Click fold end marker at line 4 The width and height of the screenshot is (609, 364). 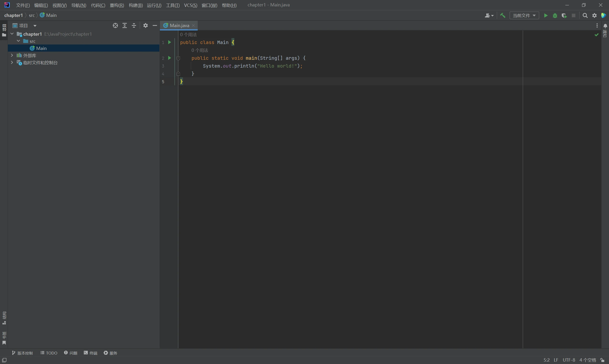178,74
